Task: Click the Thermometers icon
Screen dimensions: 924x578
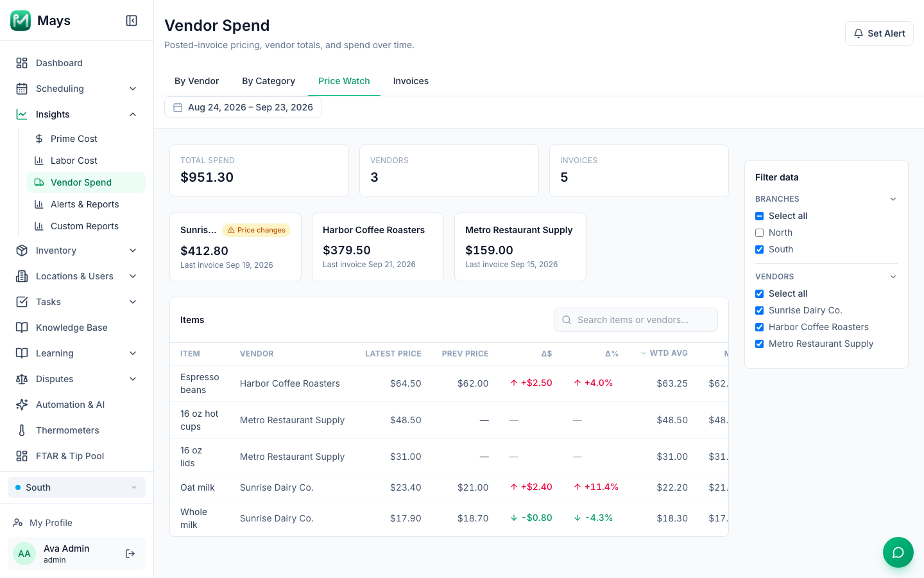Action: pos(22,430)
